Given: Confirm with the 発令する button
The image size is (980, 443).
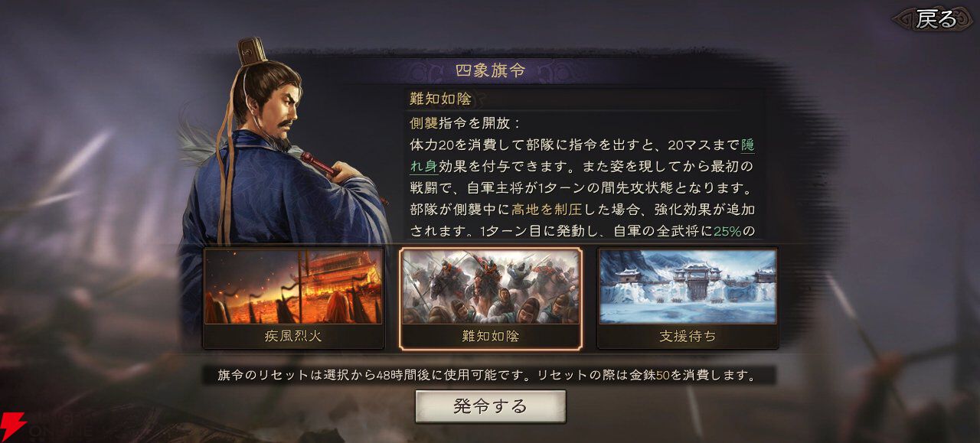Looking at the screenshot, I should [490, 406].
